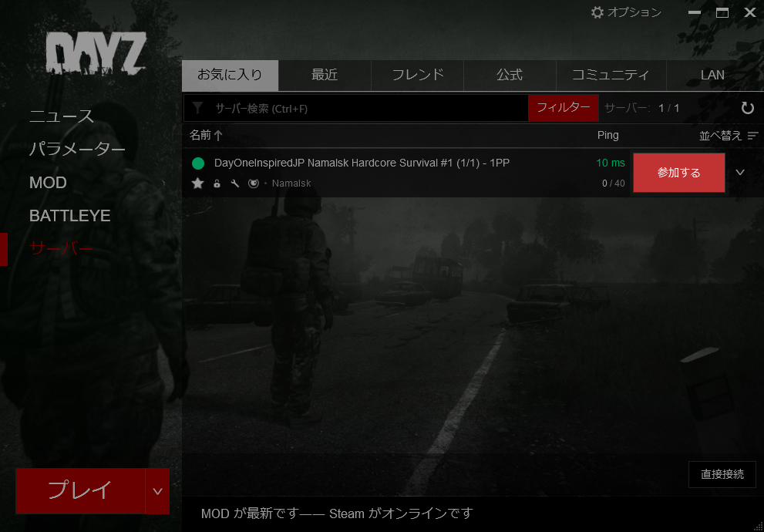Go to the ニュース section
Image resolution: width=764 pixels, height=532 pixels.
coord(62,116)
